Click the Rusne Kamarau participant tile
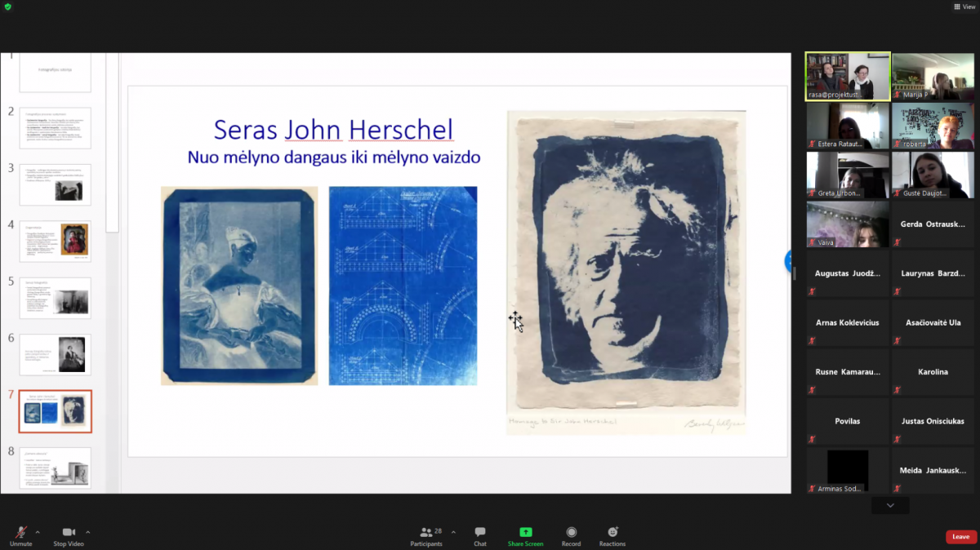 (848, 372)
